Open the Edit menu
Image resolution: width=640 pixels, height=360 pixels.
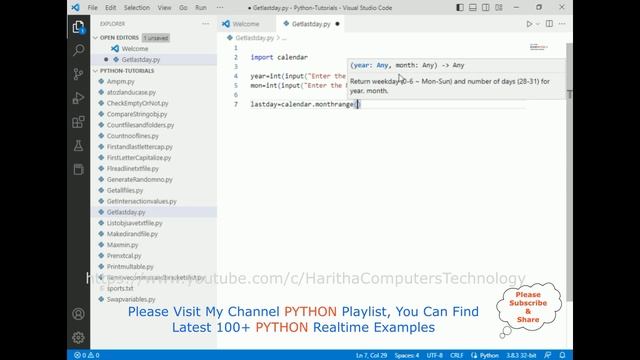point(110,8)
